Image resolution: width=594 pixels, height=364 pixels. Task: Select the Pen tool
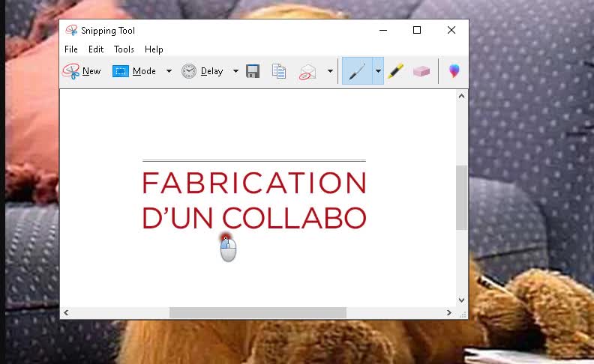[357, 71]
